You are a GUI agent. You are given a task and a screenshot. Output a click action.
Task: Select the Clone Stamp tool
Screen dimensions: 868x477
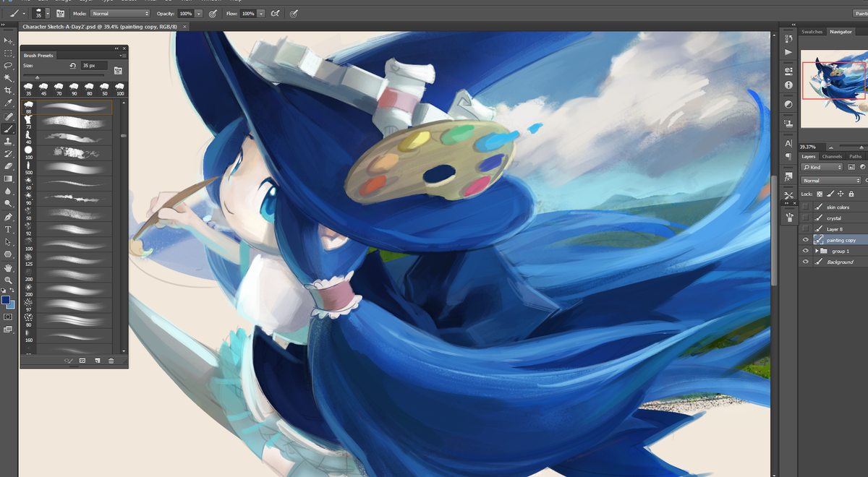click(8, 141)
